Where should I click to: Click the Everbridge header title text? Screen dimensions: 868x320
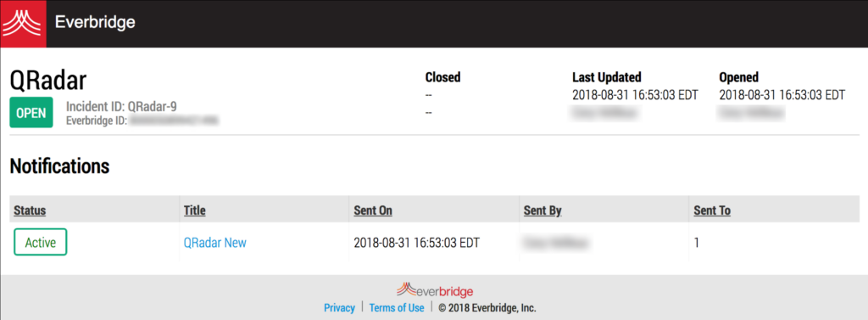pyautogui.click(x=95, y=23)
